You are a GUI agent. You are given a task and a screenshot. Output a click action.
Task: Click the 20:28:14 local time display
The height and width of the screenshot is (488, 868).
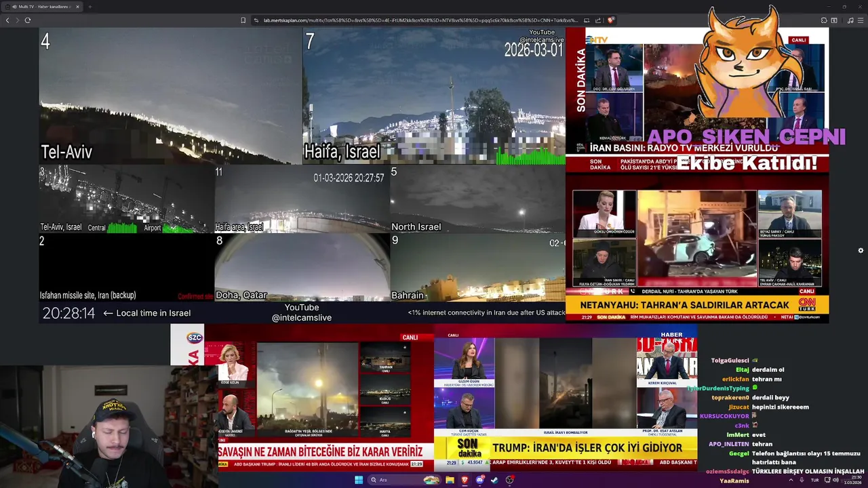tap(68, 313)
